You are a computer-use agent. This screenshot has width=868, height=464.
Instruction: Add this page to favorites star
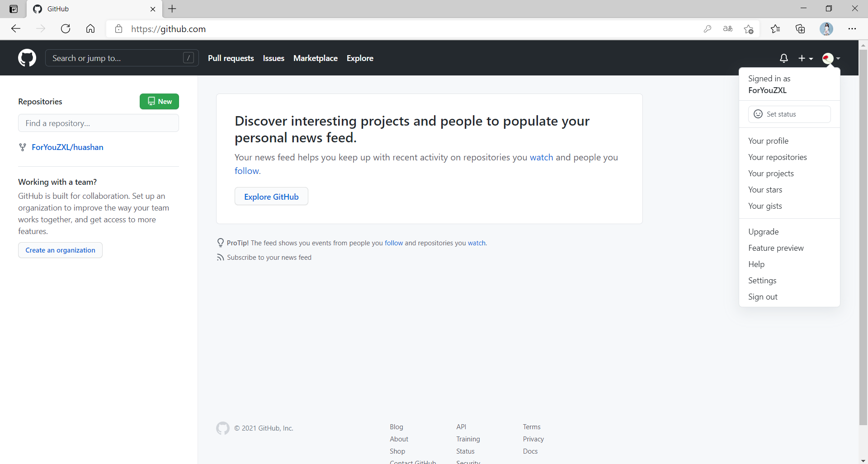tap(749, 29)
